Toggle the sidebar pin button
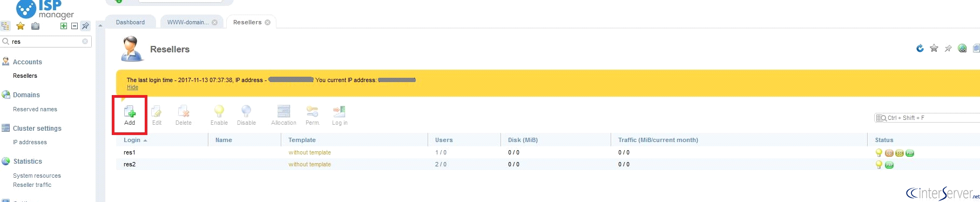The width and height of the screenshot is (980, 202). pos(85,26)
